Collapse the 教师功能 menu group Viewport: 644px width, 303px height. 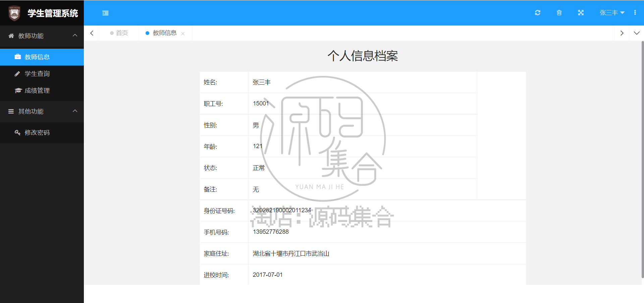42,36
